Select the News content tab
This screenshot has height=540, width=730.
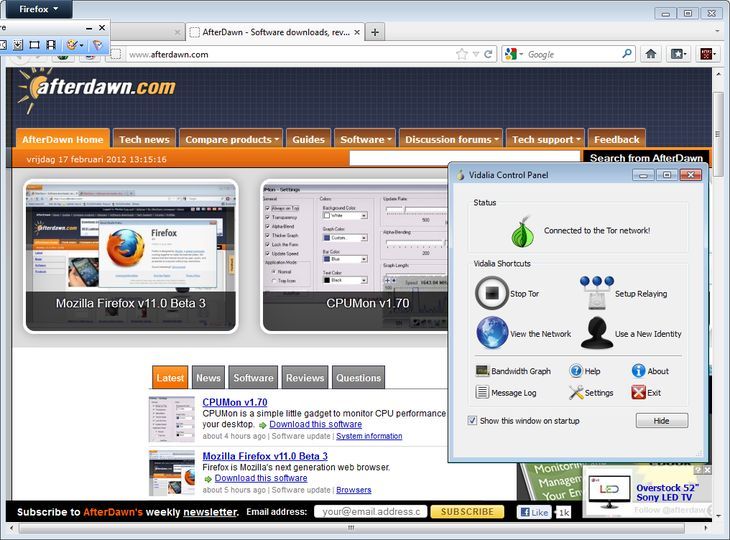click(x=208, y=378)
